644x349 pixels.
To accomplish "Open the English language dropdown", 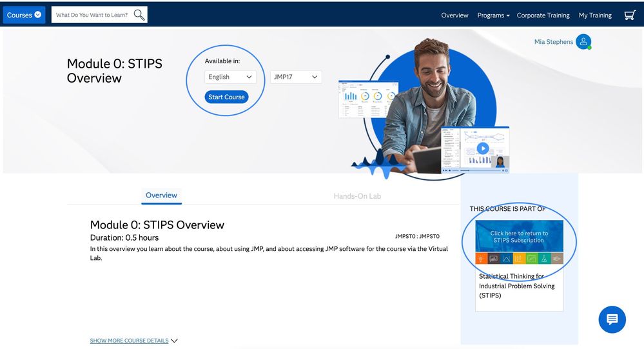I will pos(230,77).
